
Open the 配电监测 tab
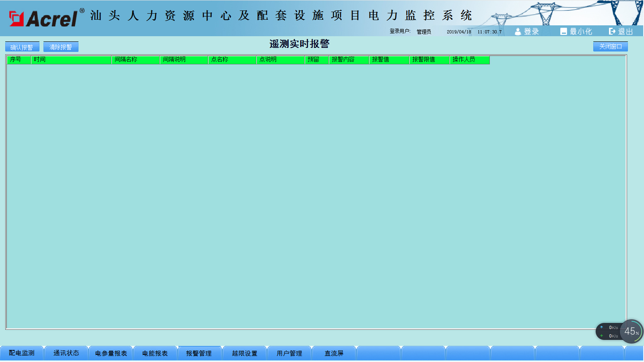point(22,353)
